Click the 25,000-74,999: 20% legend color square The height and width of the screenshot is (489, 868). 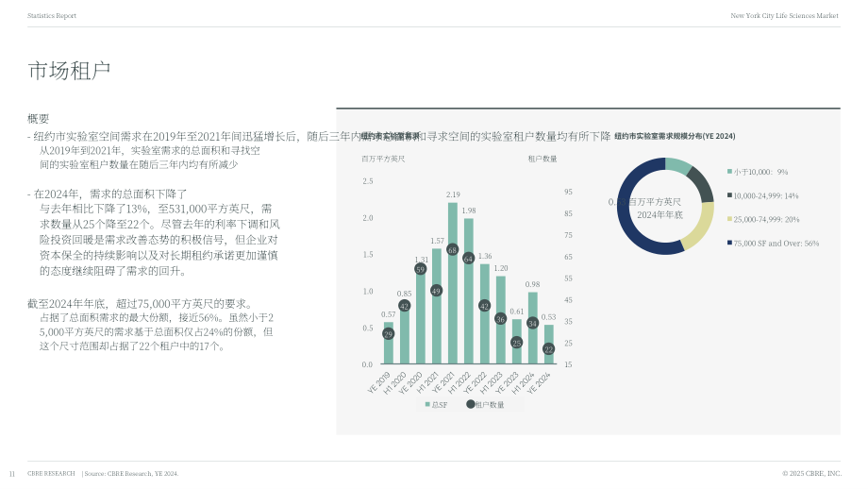pos(729,219)
